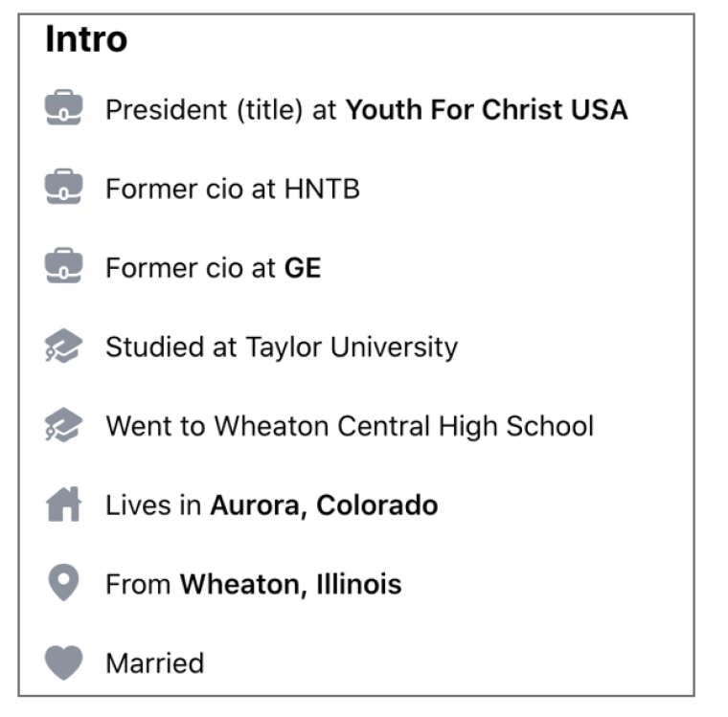This screenshot has width=728, height=717.
Task: Click the graduation cap icon by Wheaton Central
Action: 63,425
